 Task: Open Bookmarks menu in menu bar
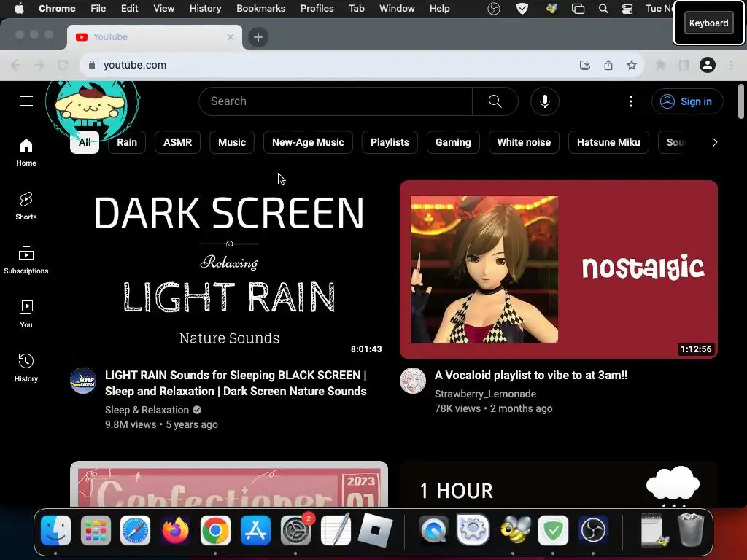261,9
